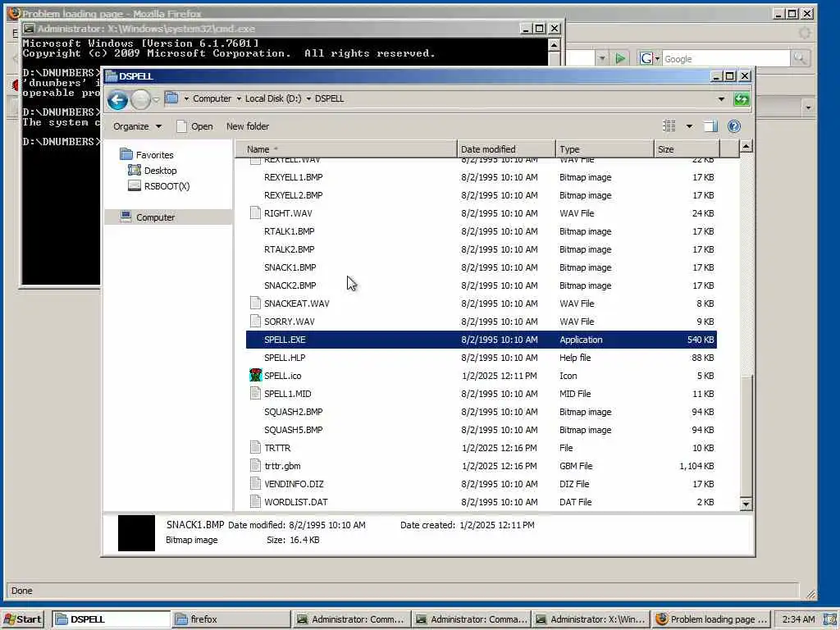
Task: Click the Start button on taskbar
Action: [x=23, y=619]
